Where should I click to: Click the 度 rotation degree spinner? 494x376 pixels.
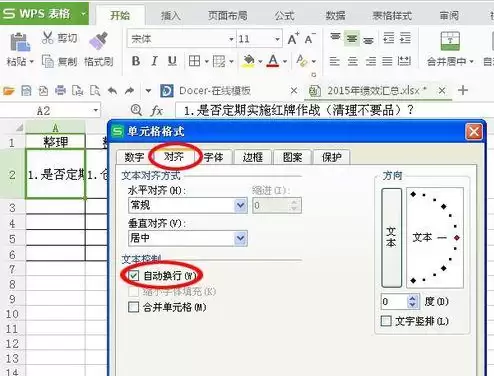click(x=413, y=302)
